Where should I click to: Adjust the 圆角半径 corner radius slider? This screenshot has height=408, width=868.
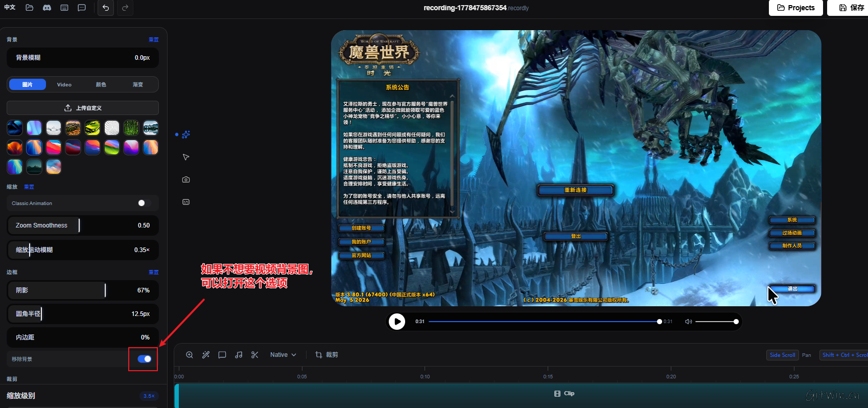83,314
